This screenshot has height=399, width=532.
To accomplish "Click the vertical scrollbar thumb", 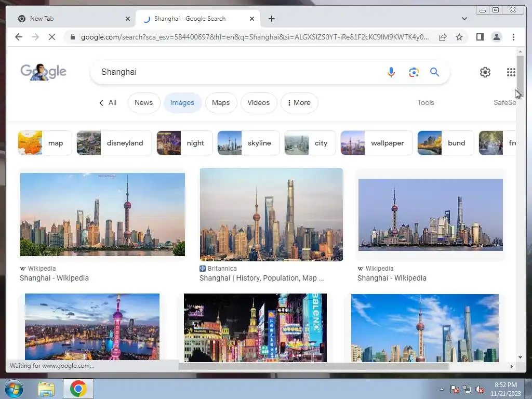I will 520,76.
